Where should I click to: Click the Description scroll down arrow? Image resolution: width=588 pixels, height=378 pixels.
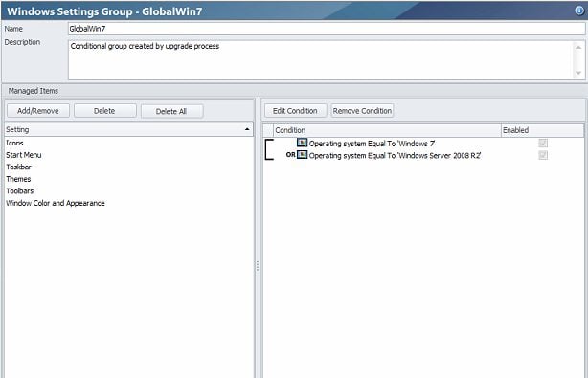(578, 73)
